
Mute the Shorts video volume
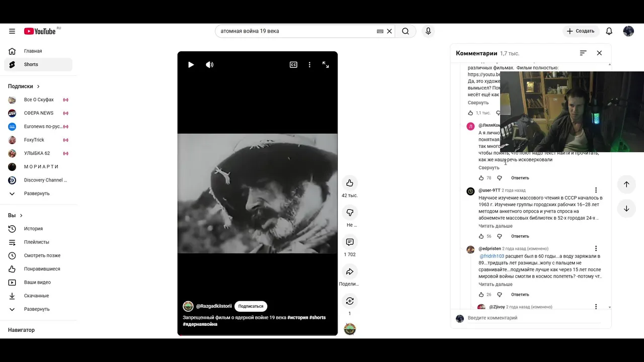coord(210,65)
